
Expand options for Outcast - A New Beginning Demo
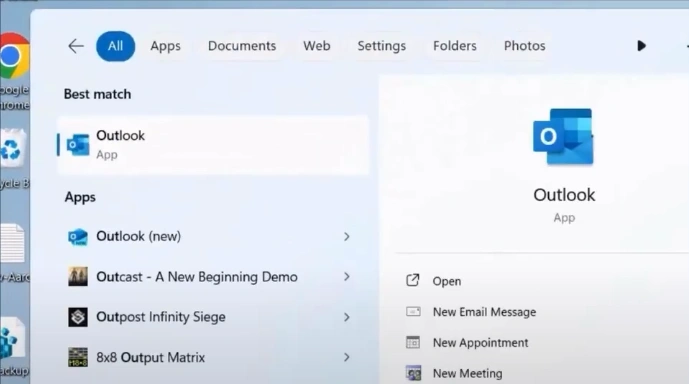pos(347,277)
